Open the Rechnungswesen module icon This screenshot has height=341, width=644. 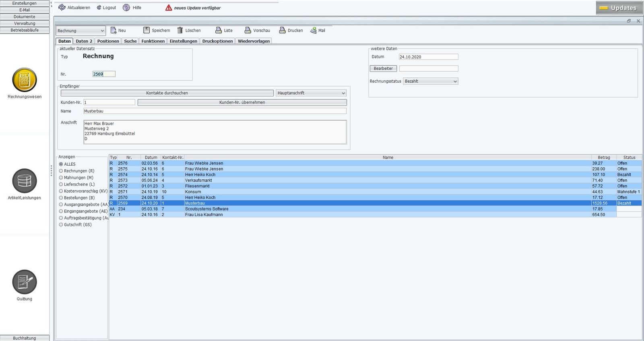click(x=25, y=80)
